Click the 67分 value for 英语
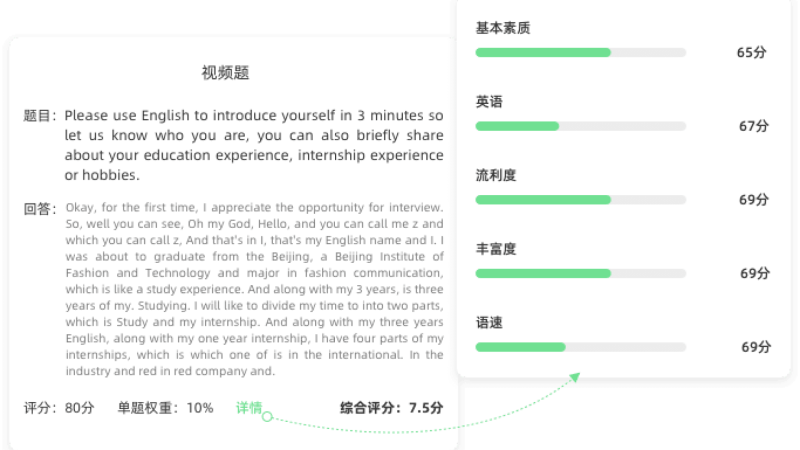Screen dimensions: 800x450 click(754, 126)
